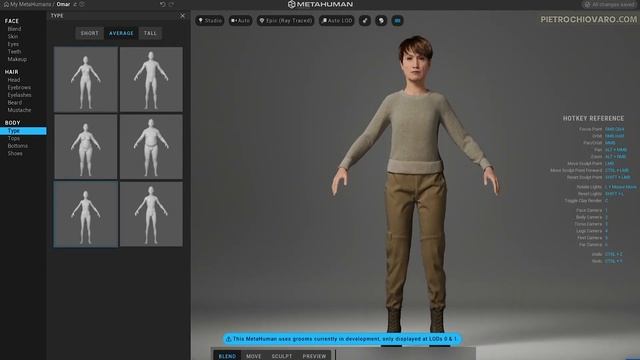
Task: Click the undo arrow icon
Action: point(163,4)
